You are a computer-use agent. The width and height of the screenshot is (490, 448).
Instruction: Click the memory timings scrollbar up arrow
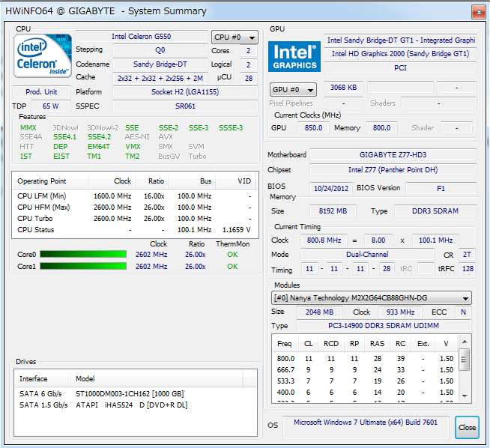(465, 342)
